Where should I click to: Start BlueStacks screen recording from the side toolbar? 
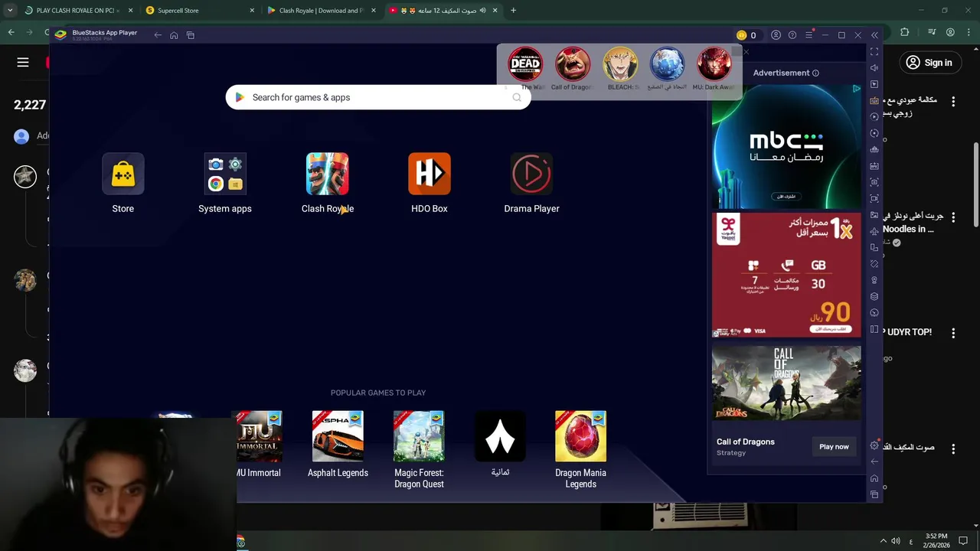click(x=874, y=198)
